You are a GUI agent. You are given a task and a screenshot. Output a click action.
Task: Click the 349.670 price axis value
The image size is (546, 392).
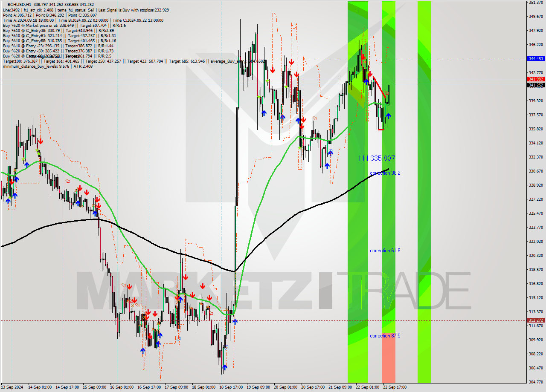[x=536, y=17]
